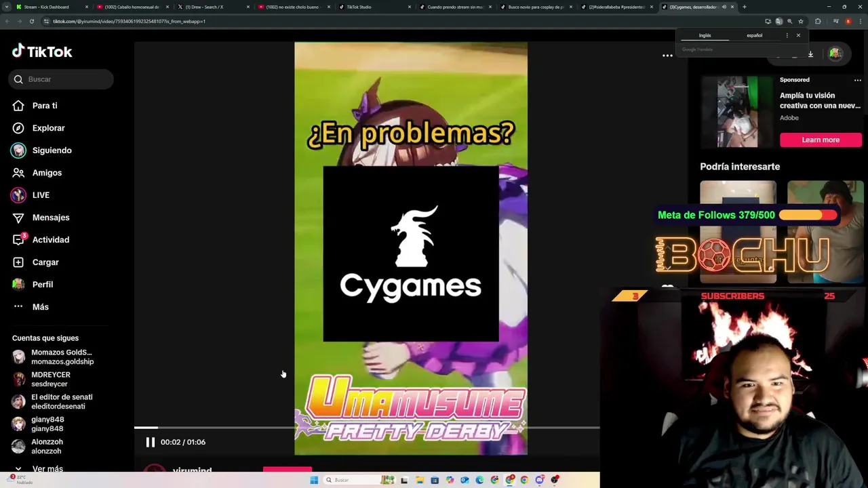The height and width of the screenshot is (488, 868).
Task: Close the Google Translate popup
Action: pos(798,35)
